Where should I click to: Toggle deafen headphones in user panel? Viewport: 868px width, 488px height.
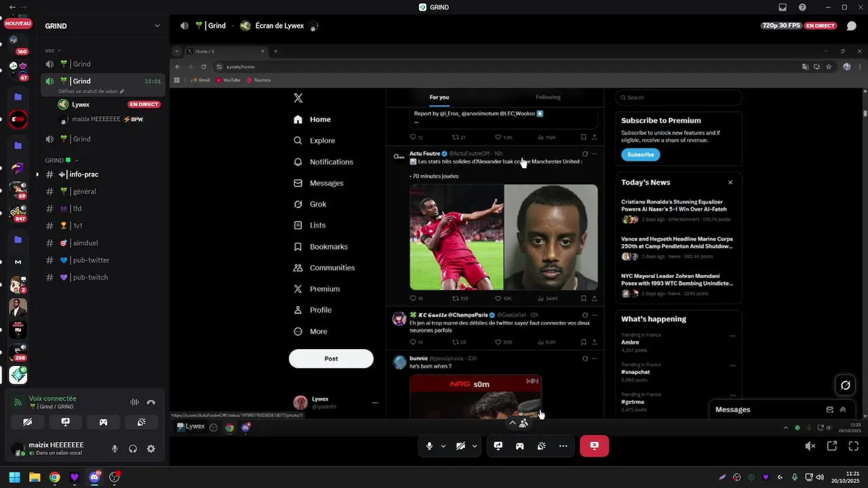[x=133, y=449]
